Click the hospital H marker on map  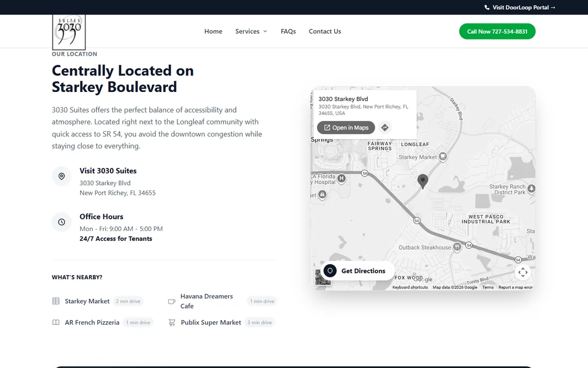[x=341, y=179]
